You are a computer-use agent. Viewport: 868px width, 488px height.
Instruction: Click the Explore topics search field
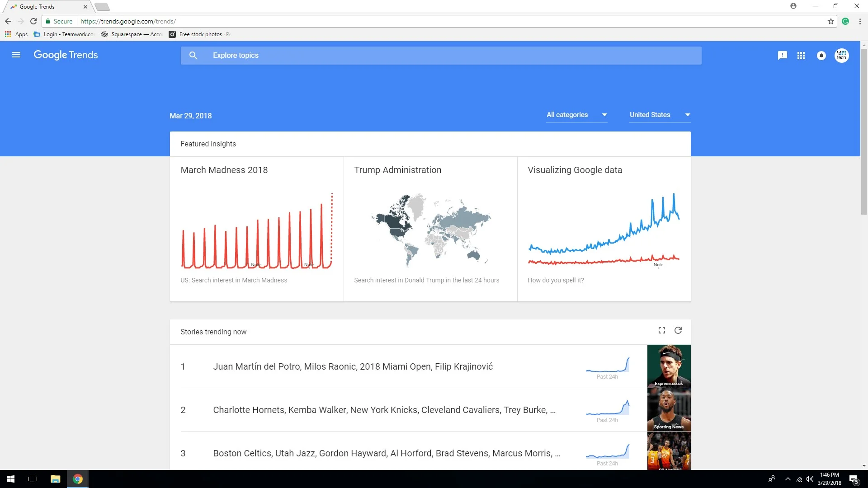[x=441, y=55]
